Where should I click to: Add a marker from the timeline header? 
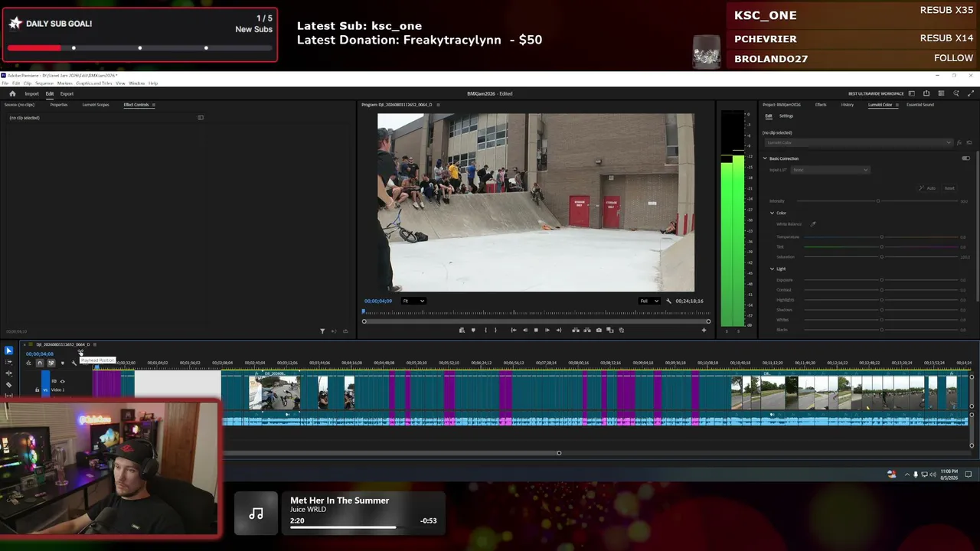tap(63, 363)
